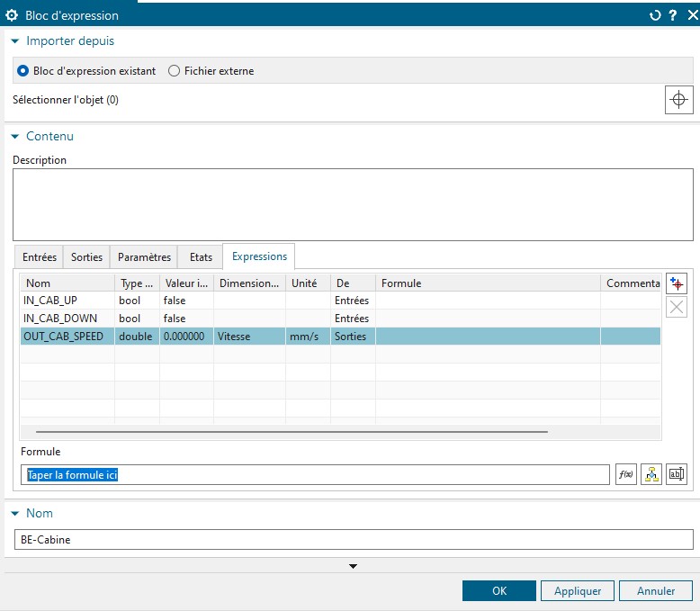The width and height of the screenshot is (700, 611).
Task: Open the extended text entry icon
Action: tap(677, 474)
